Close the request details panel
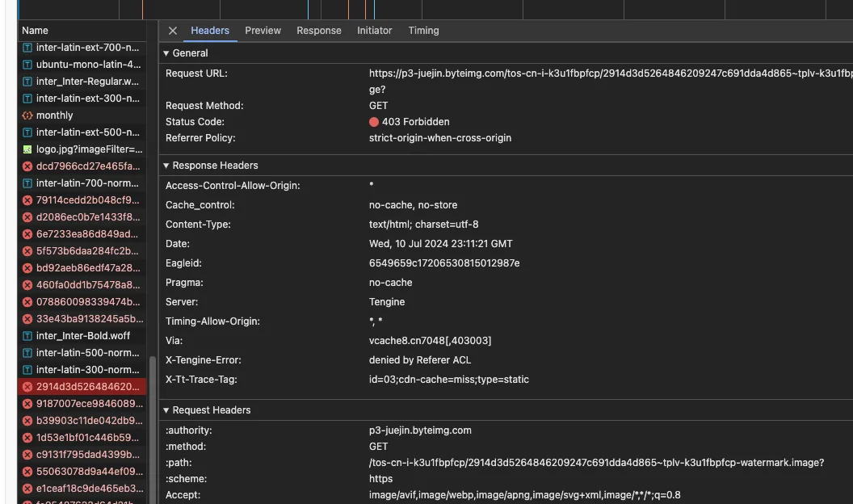 point(172,31)
